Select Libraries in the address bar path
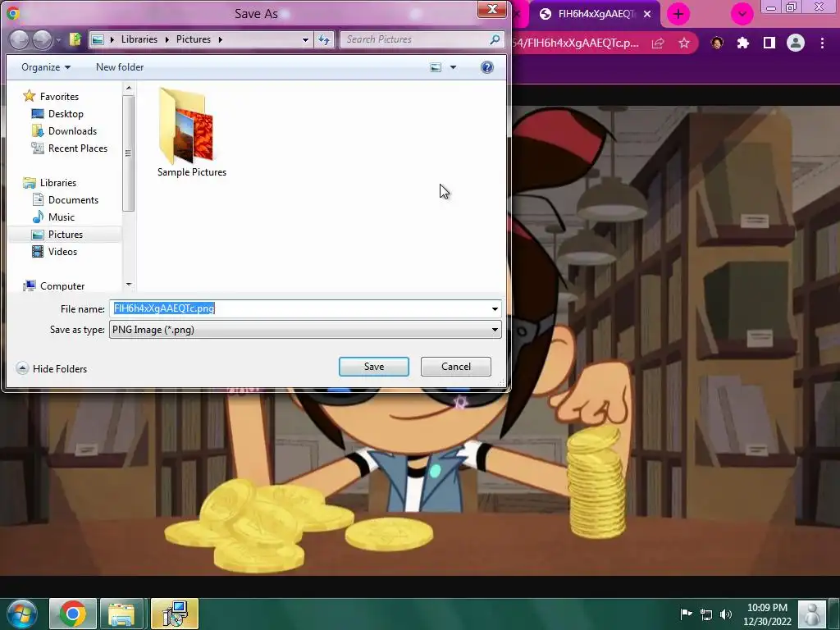 coord(139,39)
